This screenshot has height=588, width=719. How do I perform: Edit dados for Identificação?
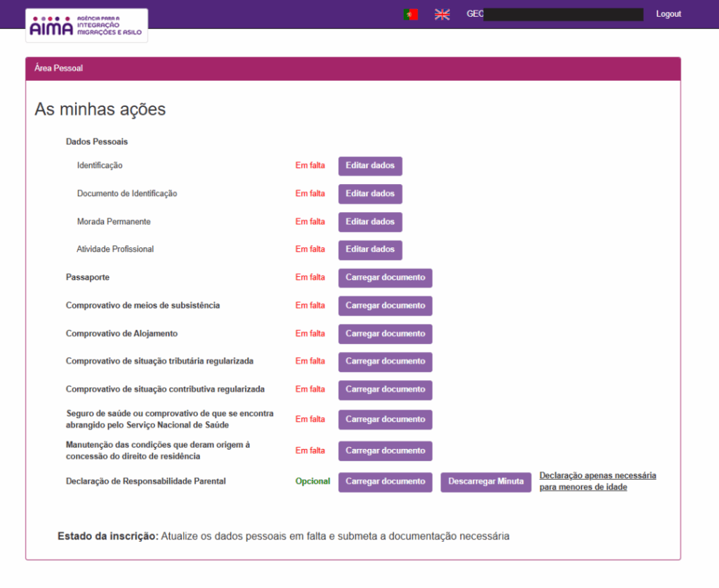[370, 166]
